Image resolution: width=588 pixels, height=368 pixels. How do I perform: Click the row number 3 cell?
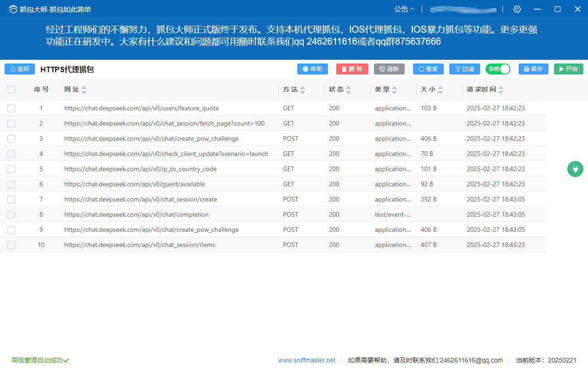click(x=41, y=139)
